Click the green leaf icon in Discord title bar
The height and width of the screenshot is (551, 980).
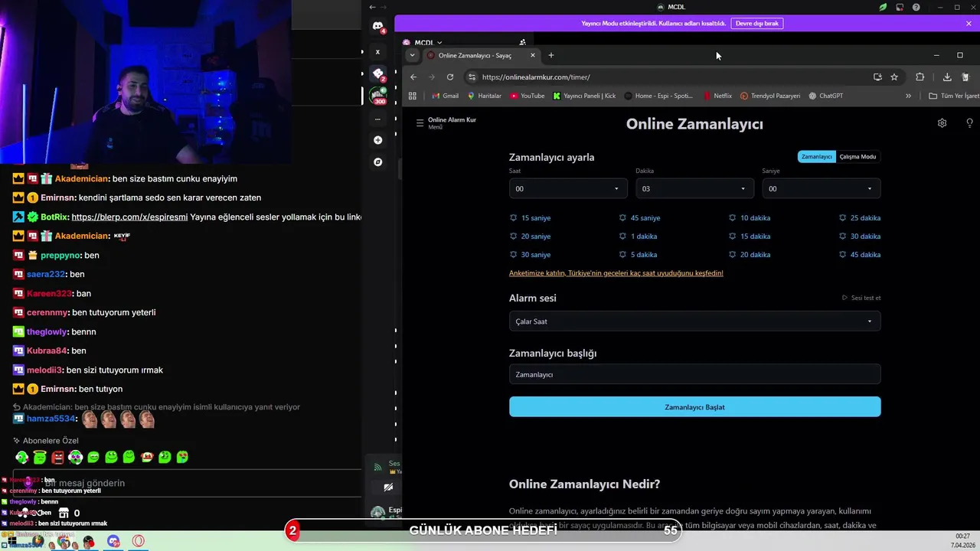pos(883,7)
